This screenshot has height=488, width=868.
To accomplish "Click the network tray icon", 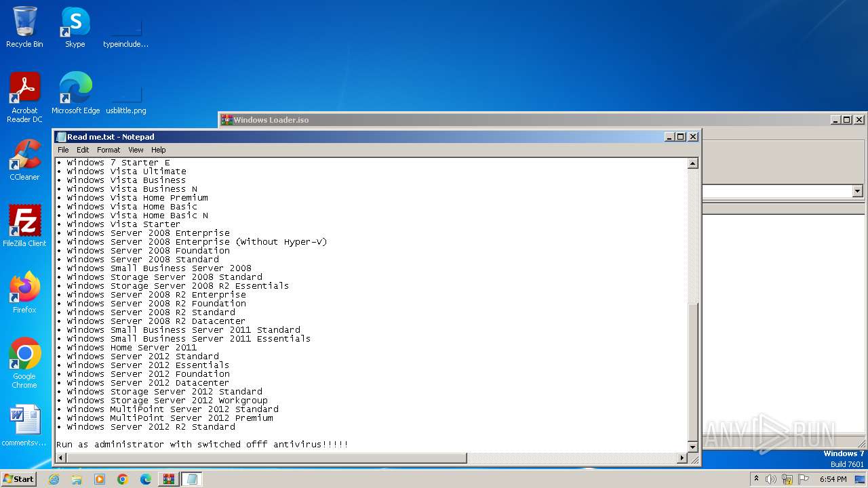I will (x=787, y=479).
